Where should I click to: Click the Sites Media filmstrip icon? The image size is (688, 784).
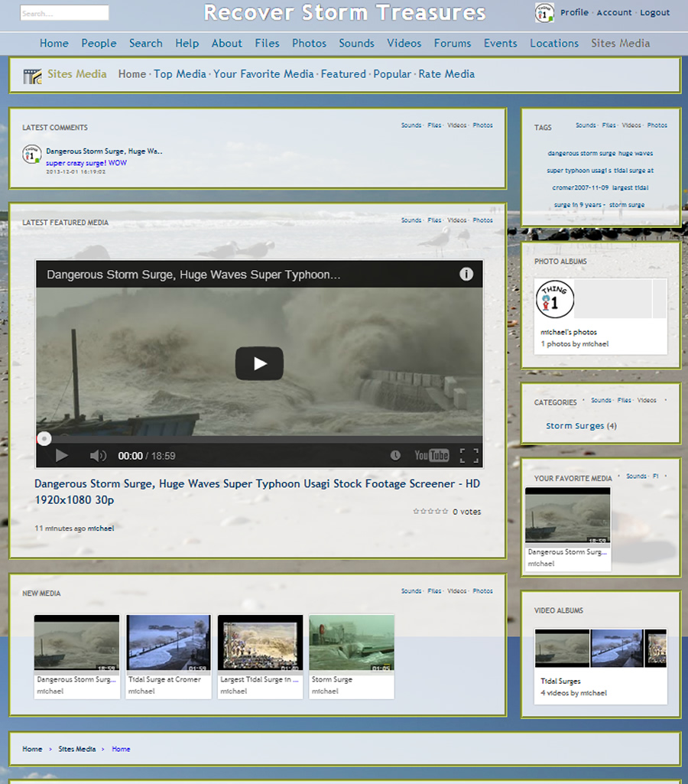pos(32,75)
